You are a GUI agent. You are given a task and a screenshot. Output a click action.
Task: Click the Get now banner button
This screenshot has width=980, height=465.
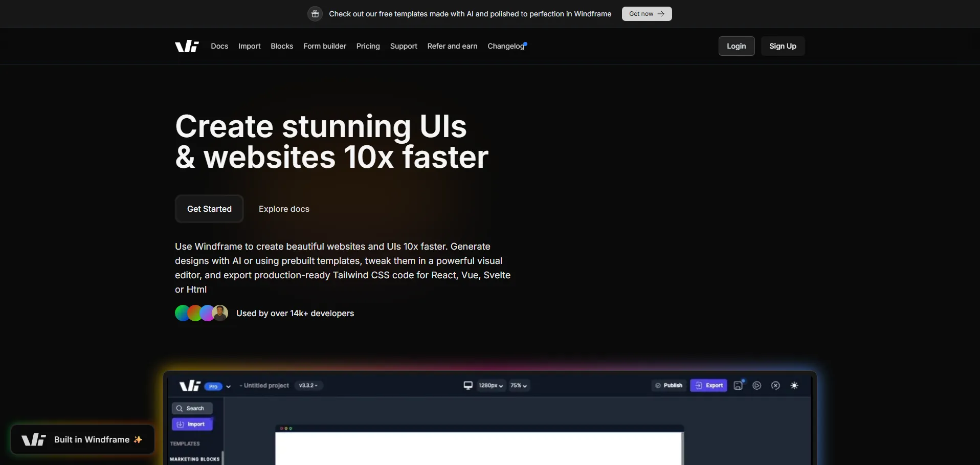(x=647, y=14)
